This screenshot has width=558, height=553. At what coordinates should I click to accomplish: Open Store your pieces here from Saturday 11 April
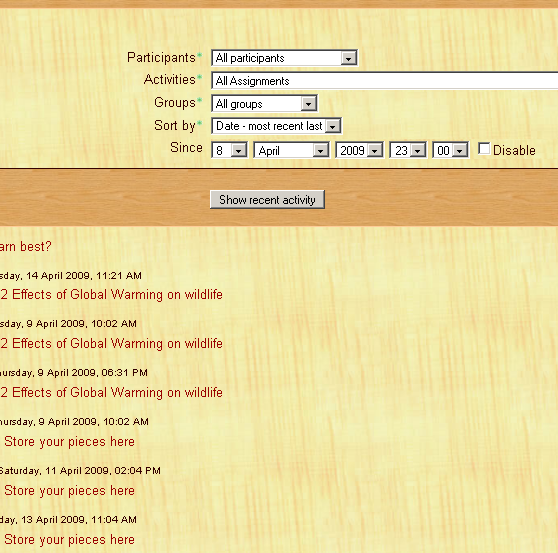[69, 491]
